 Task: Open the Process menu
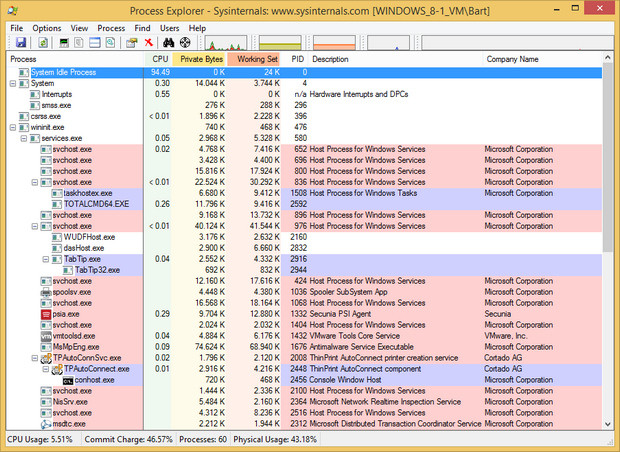click(111, 28)
